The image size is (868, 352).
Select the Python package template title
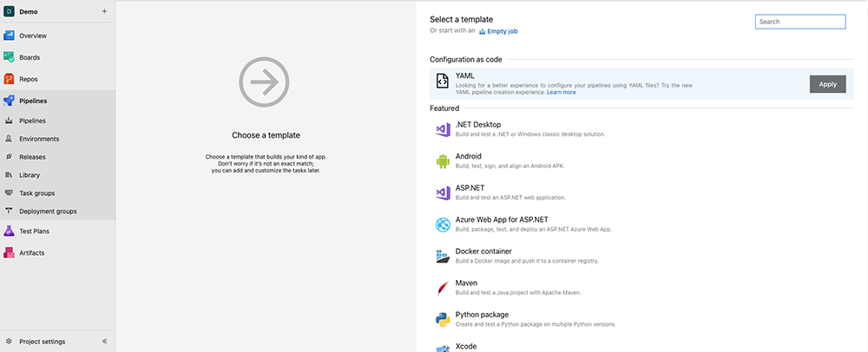[482, 315]
